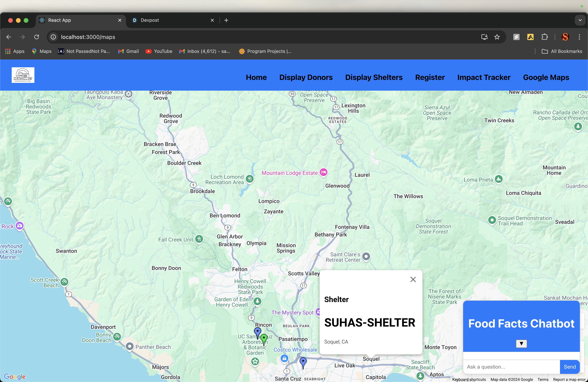
Task: Open Terms link on map
Action: (543, 379)
